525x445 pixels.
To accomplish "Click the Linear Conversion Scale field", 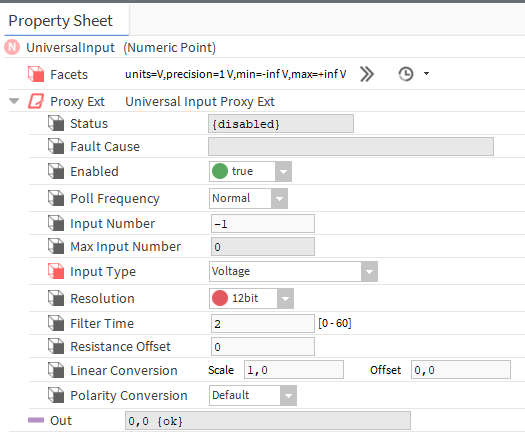I will pyautogui.click(x=294, y=370).
